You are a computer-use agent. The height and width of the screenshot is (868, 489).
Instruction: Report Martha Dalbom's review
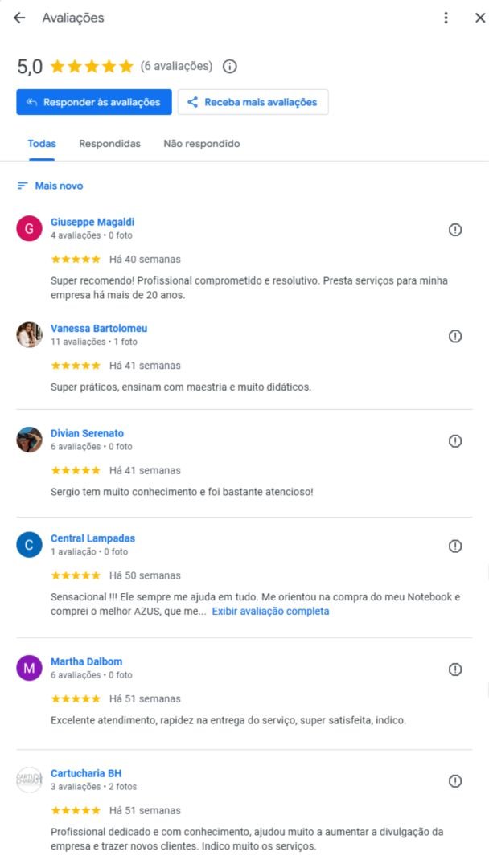coord(455,669)
